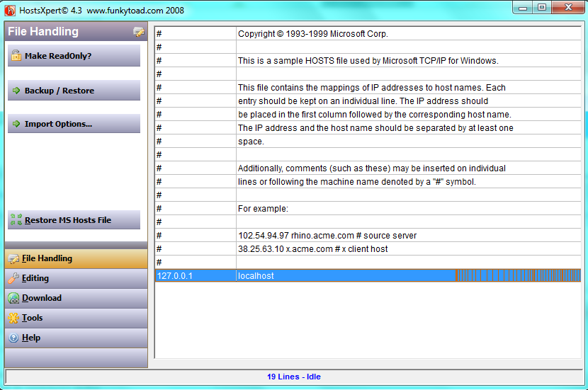Select the Copyright 1993-1999 Microsoft Corp. line

[x=408, y=34]
